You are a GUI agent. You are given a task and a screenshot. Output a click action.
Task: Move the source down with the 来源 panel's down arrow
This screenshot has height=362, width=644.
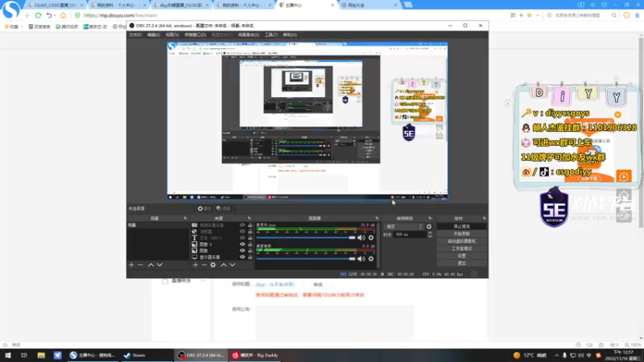click(x=233, y=265)
